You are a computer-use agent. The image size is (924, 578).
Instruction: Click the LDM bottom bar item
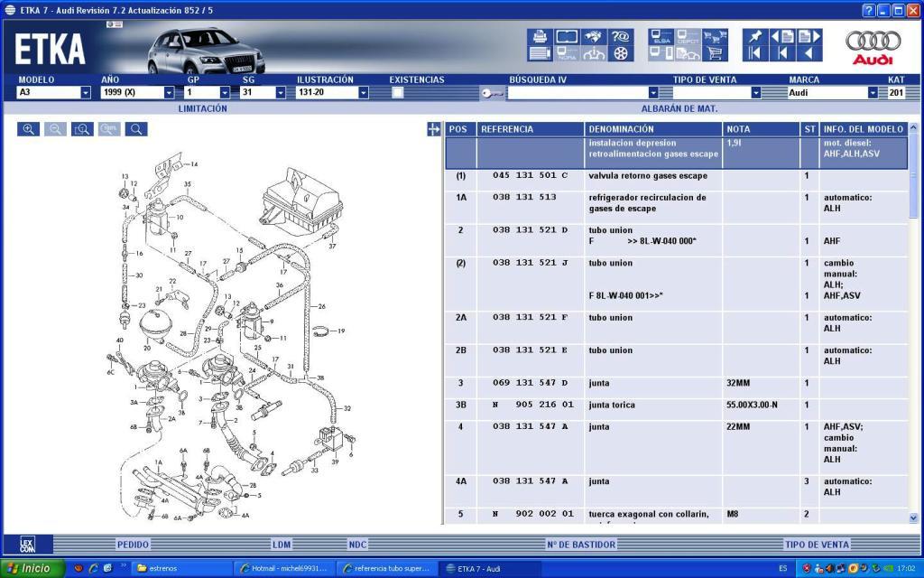pos(282,545)
